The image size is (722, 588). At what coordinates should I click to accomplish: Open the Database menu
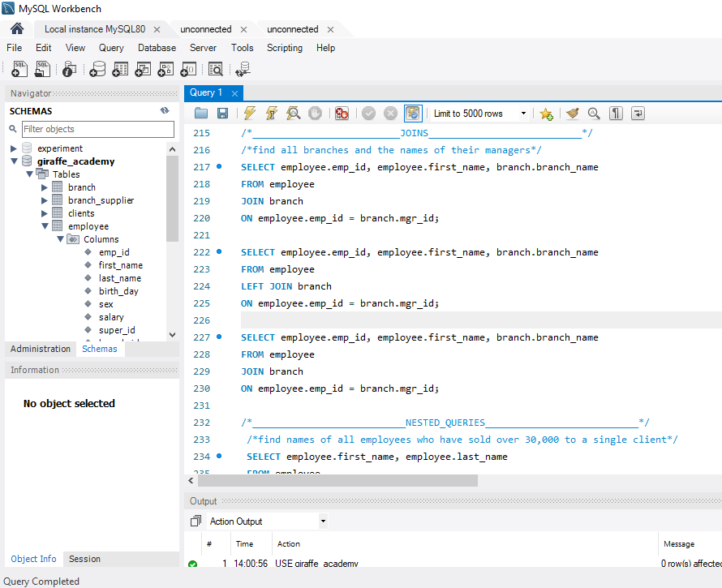(x=157, y=48)
